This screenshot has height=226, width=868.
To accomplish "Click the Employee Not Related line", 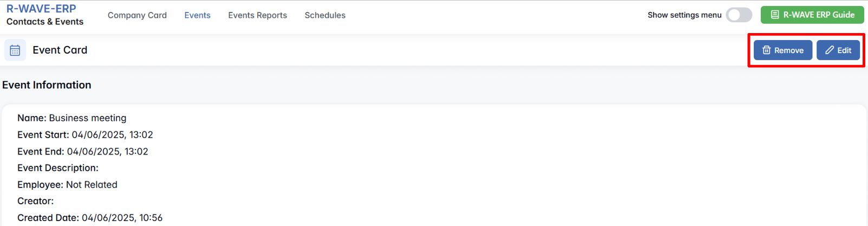I will (67, 185).
